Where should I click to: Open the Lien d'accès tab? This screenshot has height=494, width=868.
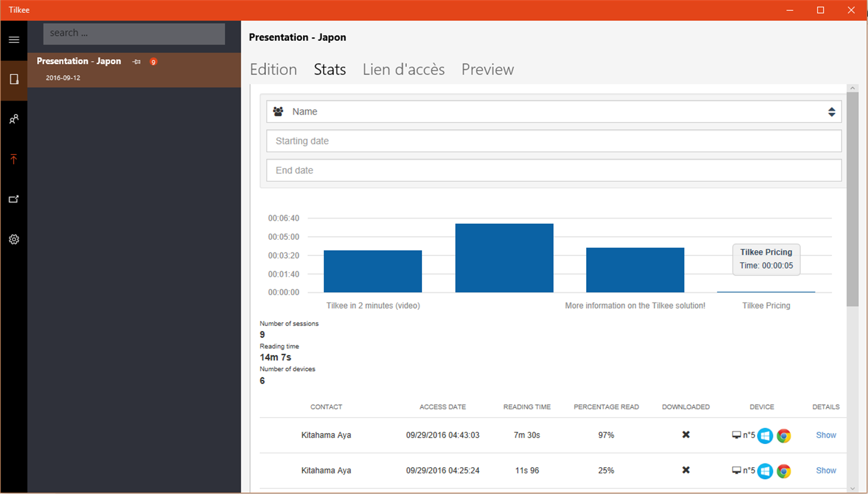(404, 70)
